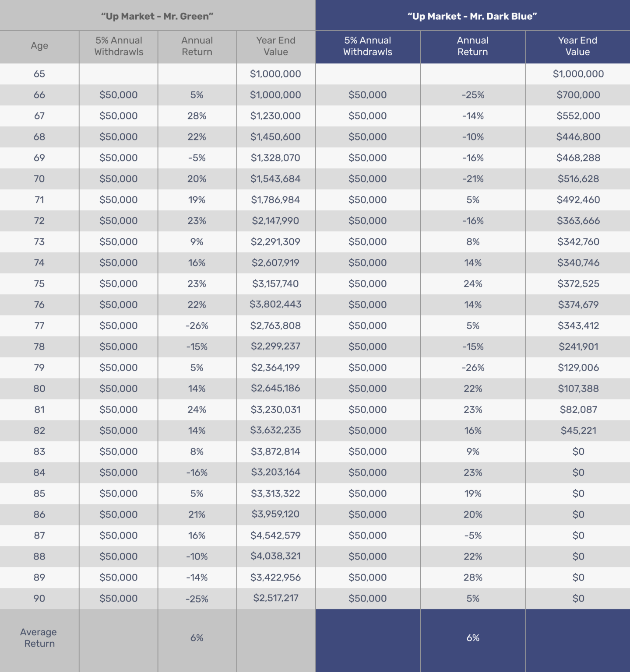This screenshot has width=630, height=672.
Task: Select Mr. Green's 21% return at age 86
Action: tap(197, 515)
